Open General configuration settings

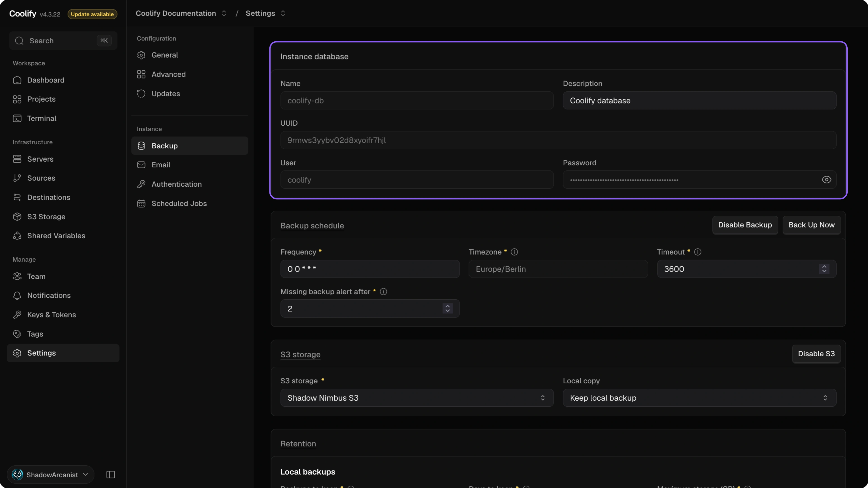[x=190, y=55]
